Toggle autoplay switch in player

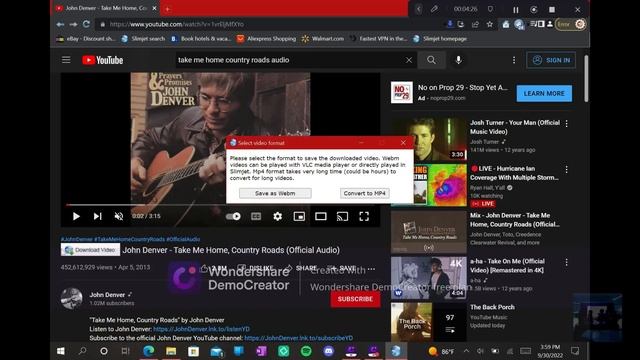click(233, 216)
